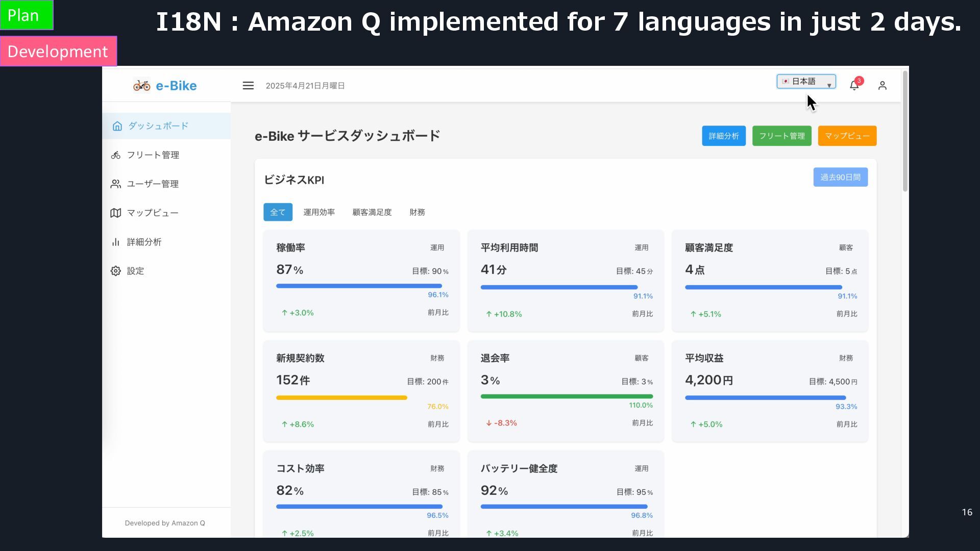Click the 詳細分析 bar chart icon
Screen dimensions: 980x551
pyautogui.click(x=116, y=242)
